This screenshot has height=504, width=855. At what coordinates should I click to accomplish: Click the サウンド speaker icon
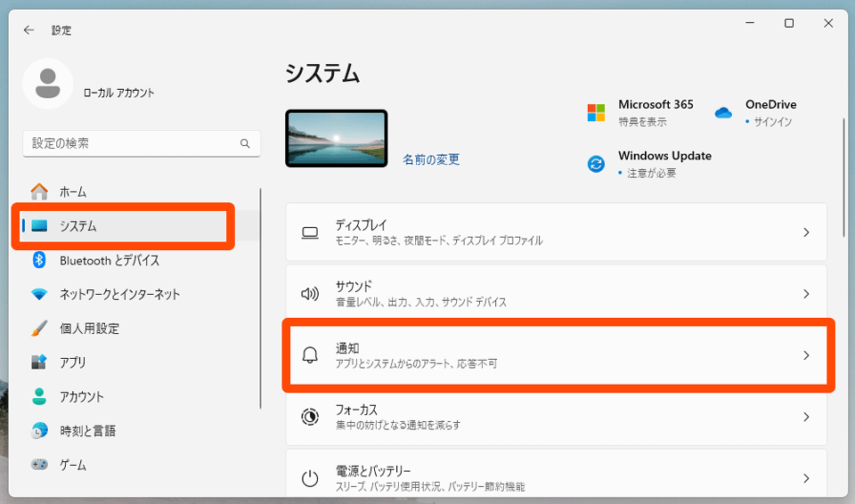coord(310,294)
